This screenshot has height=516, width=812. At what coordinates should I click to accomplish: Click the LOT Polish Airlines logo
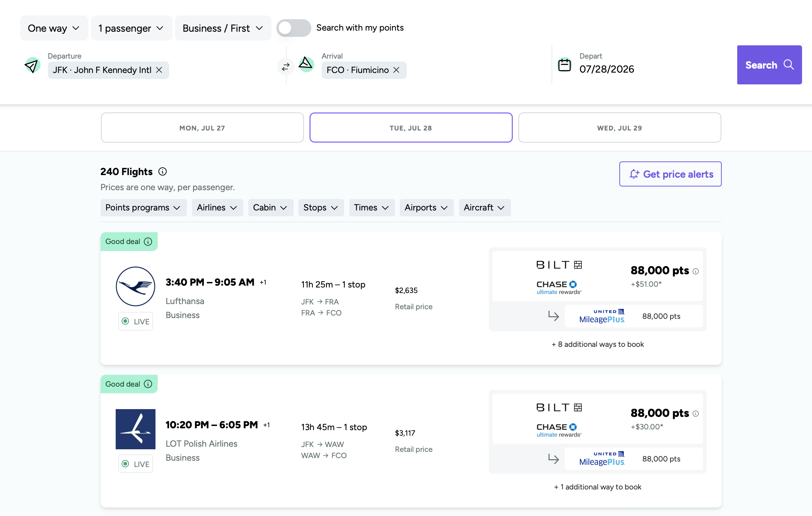(135, 429)
